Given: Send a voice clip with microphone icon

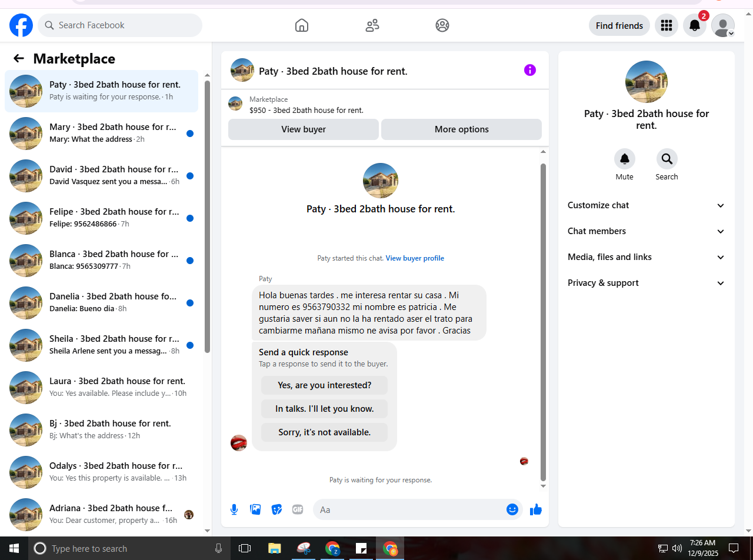Looking at the screenshot, I should [234, 509].
